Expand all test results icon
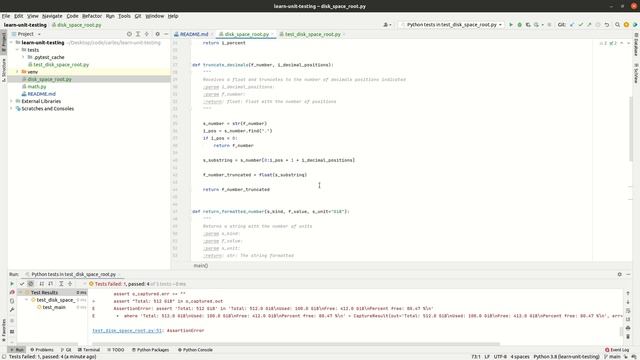640x360 pixels. click(61, 284)
